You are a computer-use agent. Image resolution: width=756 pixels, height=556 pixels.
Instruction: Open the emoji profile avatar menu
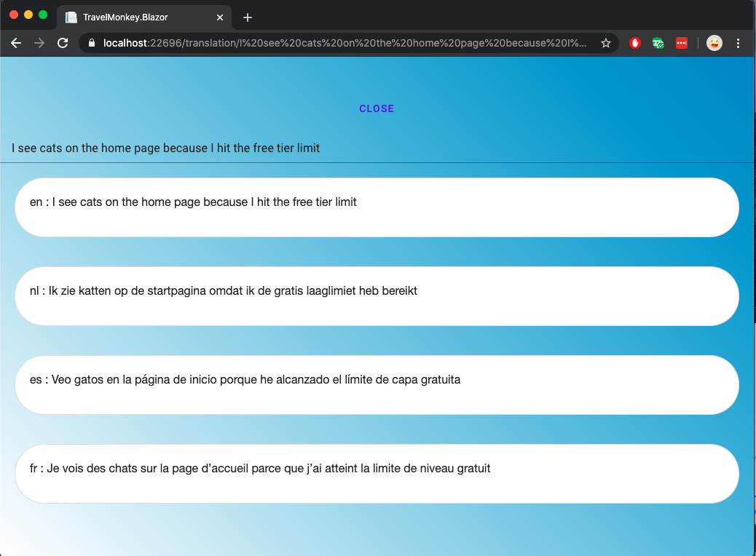714,44
